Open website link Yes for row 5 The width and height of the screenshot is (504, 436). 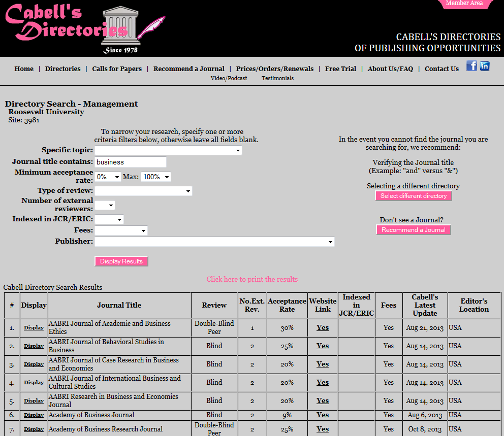point(323,400)
